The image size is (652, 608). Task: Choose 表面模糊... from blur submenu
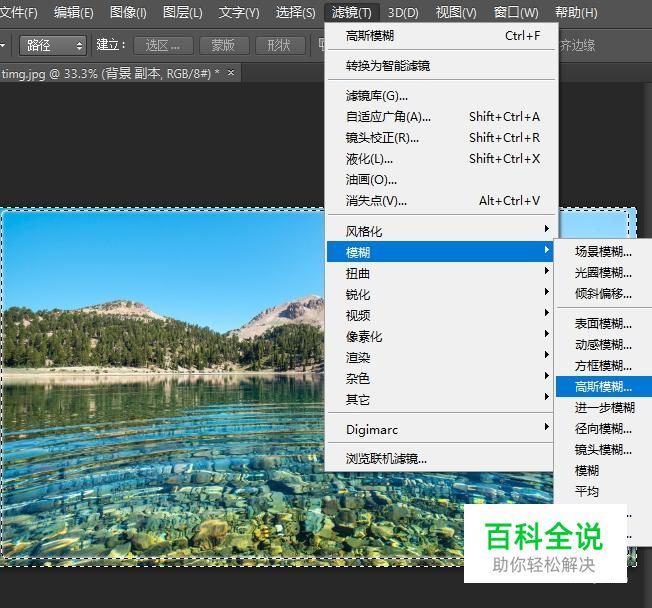click(x=604, y=323)
